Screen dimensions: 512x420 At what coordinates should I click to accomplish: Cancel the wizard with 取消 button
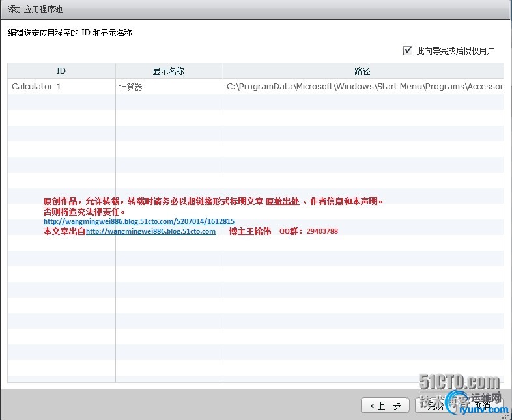(482, 406)
